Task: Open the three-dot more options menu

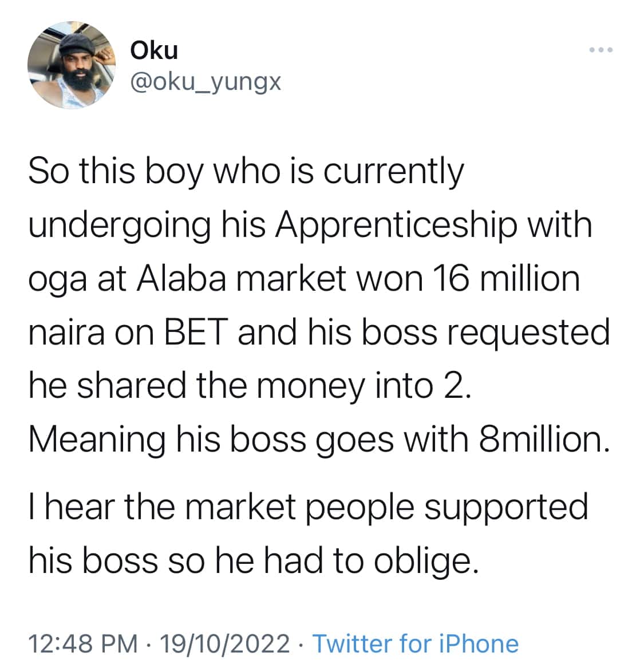Action: point(601,50)
